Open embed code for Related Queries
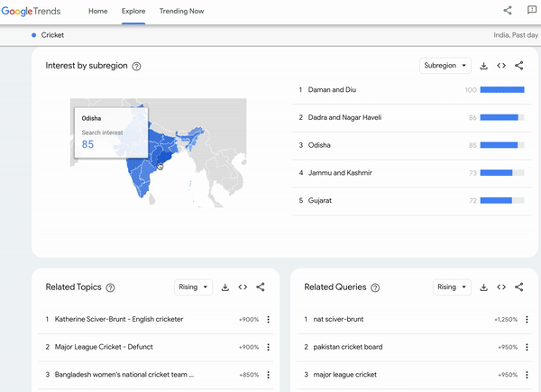Screen dimensions: 541x392 coord(501,287)
